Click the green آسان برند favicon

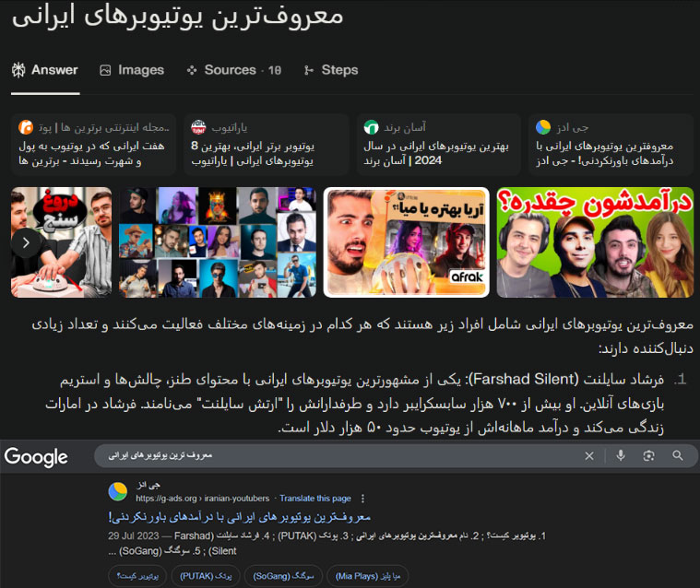tap(371, 127)
